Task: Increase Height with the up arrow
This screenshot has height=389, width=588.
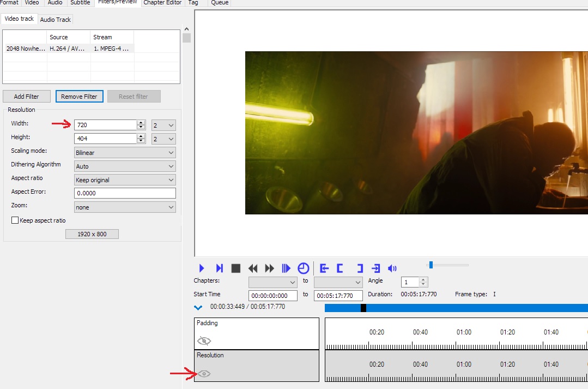Action: click(x=141, y=136)
